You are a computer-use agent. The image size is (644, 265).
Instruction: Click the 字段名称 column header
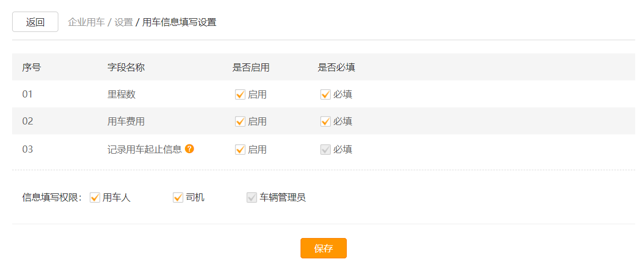pos(126,67)
